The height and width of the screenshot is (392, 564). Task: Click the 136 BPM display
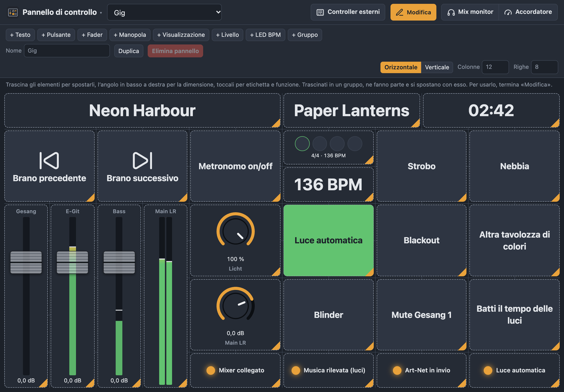coord(328,185)
